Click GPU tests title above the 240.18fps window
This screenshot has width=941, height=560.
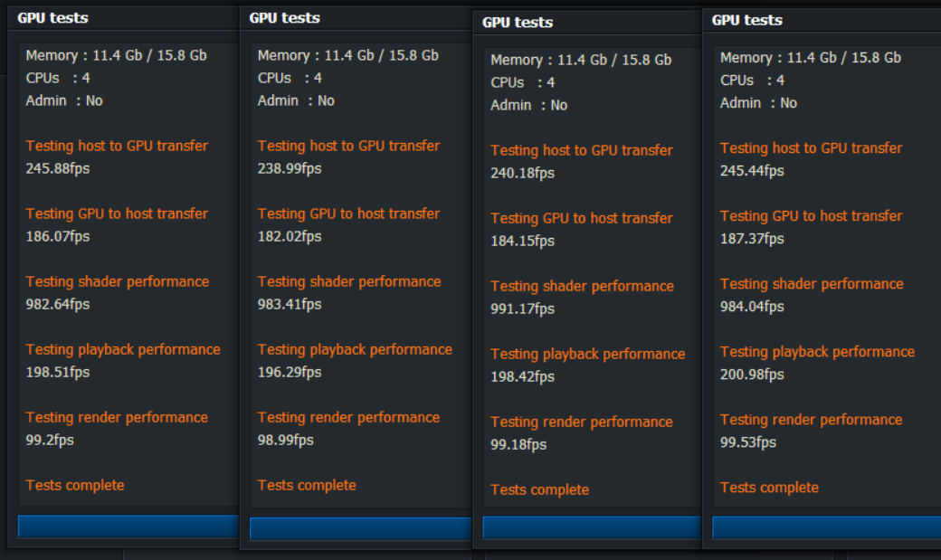(x=518, y=23)
